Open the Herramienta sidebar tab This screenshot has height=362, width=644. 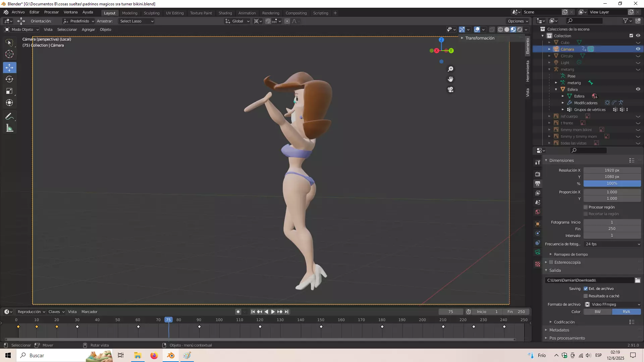528,71
